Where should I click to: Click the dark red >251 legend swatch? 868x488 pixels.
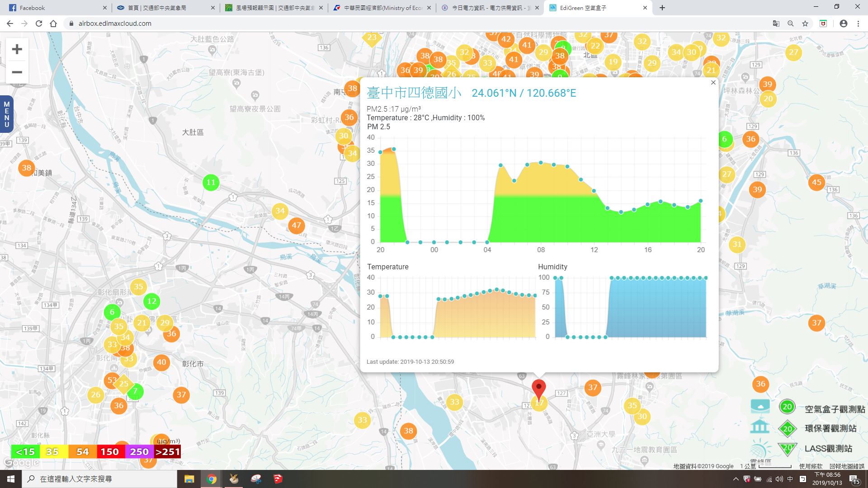pyautogui.click(x=167, y=452)
